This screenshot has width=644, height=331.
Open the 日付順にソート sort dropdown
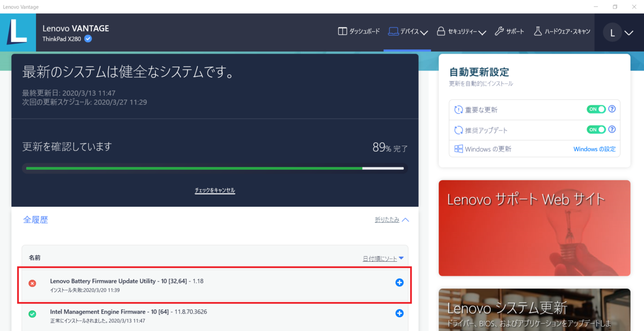pyautogui.click(x=383, y=258)
